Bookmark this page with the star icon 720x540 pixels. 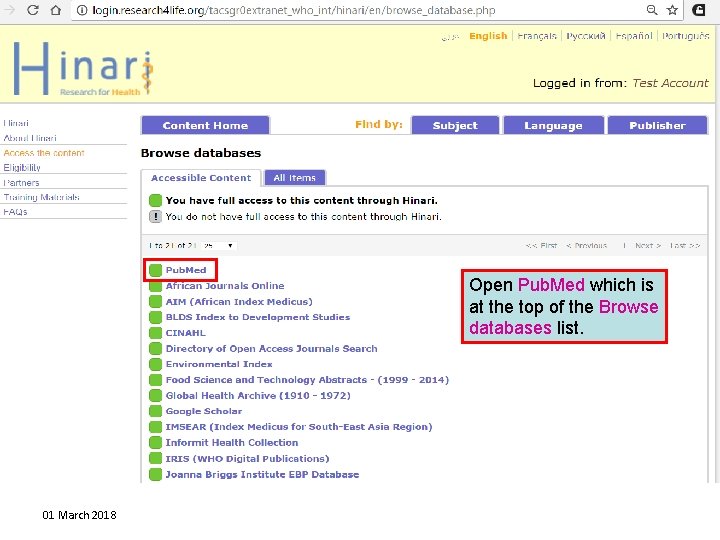pos(672,10)
